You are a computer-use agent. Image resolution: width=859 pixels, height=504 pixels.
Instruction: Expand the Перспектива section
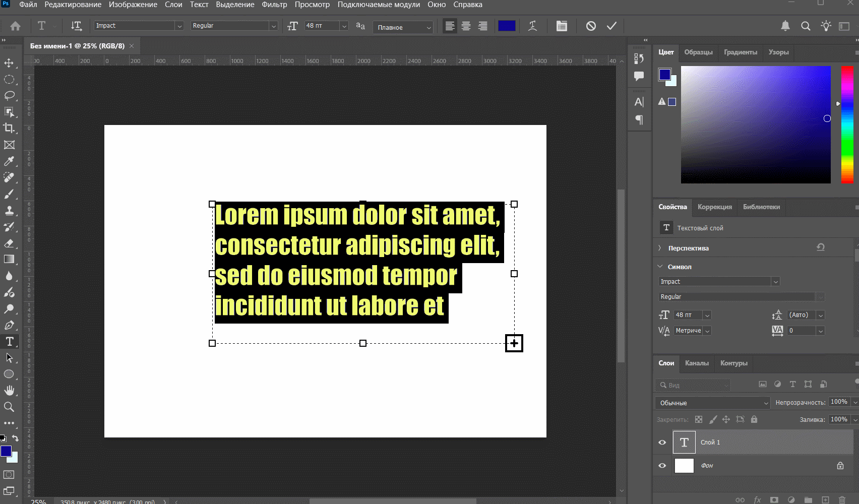tap(660, 248)
